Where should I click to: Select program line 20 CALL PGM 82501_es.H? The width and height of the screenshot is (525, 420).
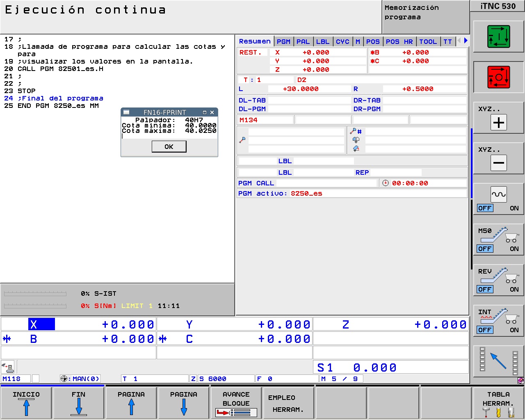54,69
